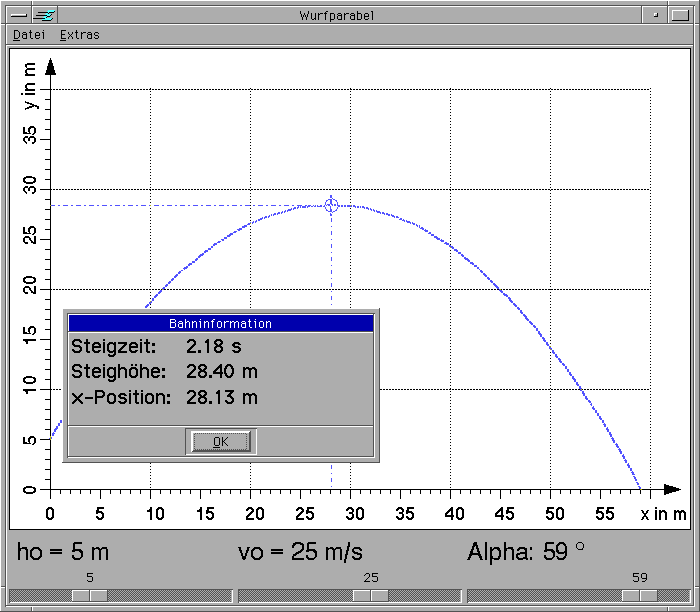Click the Steighöhe value 28.40 m

click(x=222, y=372)
